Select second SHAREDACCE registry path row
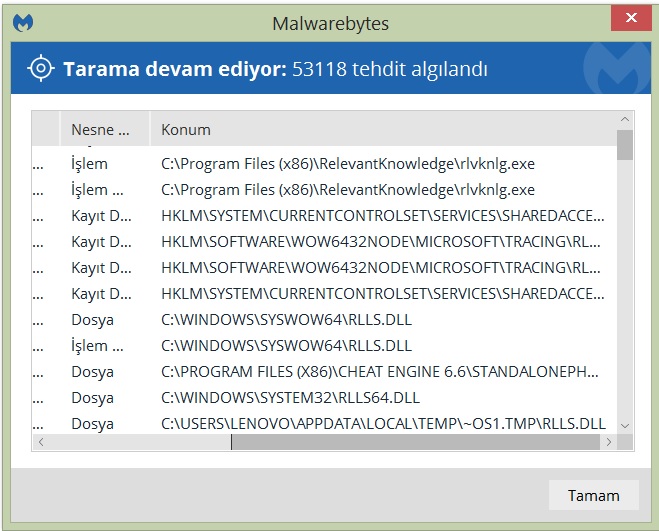 [x=324, y=294]
